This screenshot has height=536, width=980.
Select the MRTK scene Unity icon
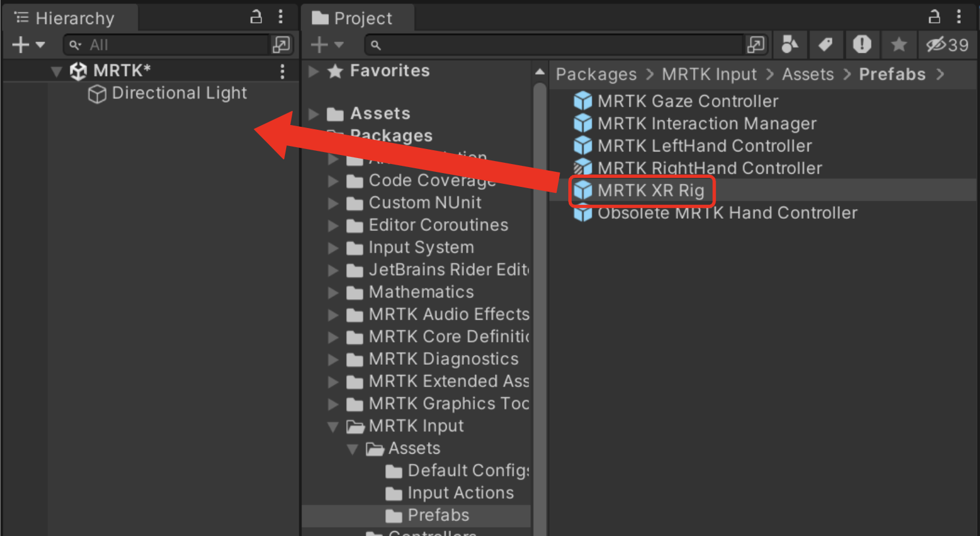click(78, 71)
